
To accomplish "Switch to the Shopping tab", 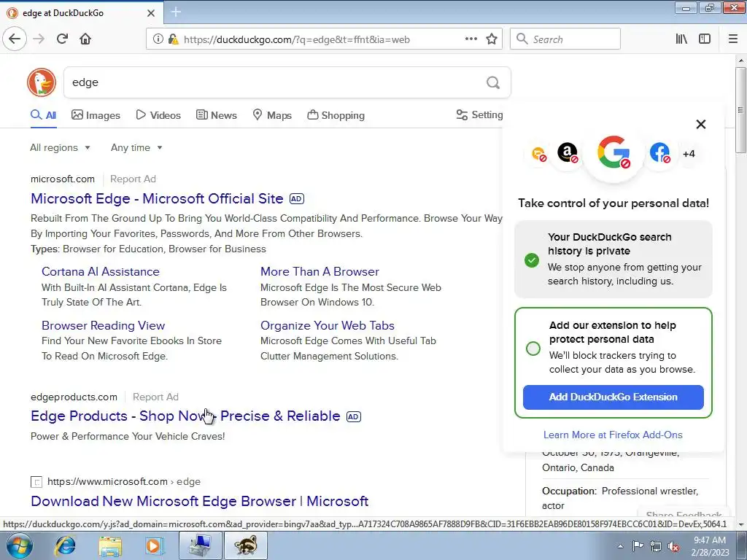I will pos(336,115).
